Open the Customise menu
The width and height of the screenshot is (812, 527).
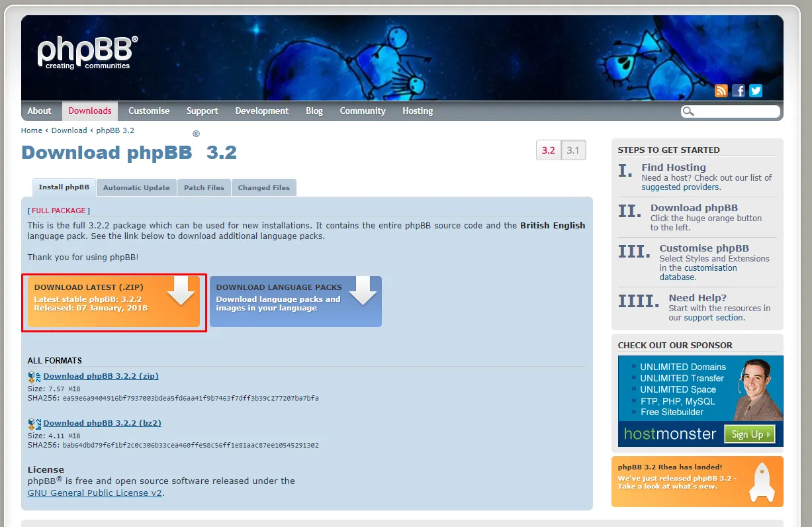149,111
